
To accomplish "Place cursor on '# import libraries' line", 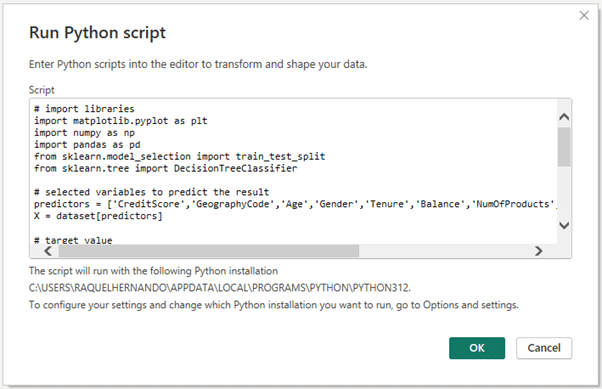I will (x=84, y=109).
